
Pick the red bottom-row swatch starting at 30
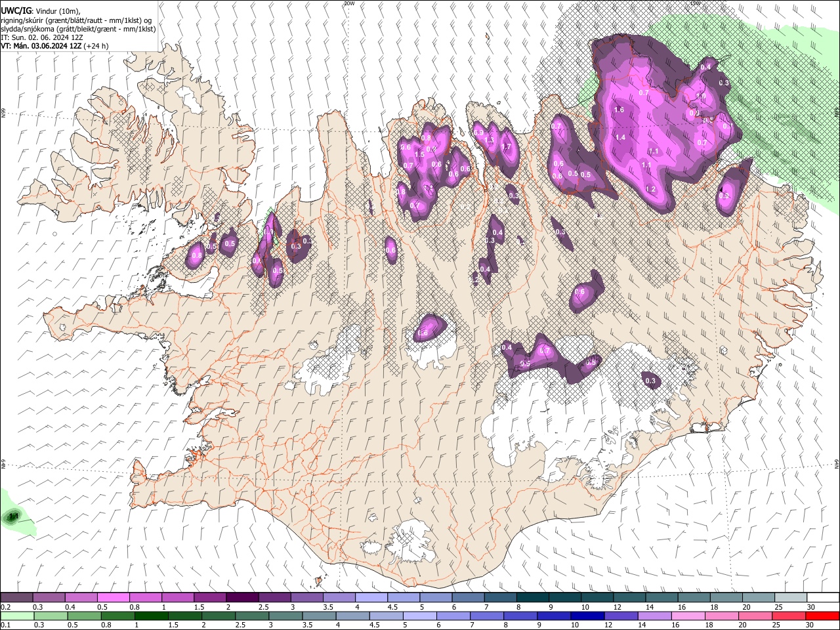click(822, 616)
